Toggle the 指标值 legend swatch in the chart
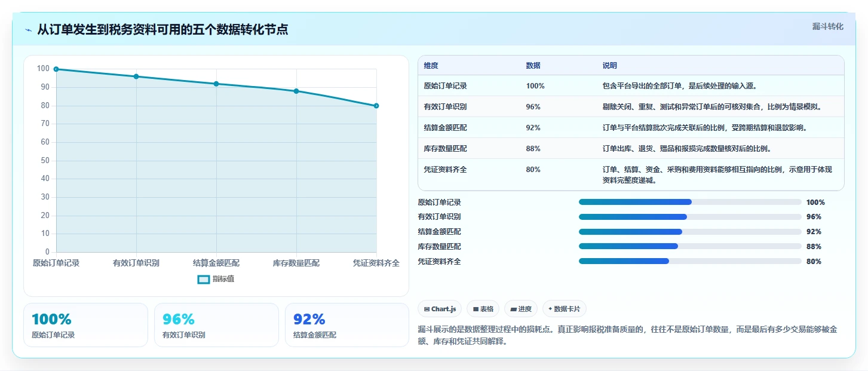 coord(204,279)
